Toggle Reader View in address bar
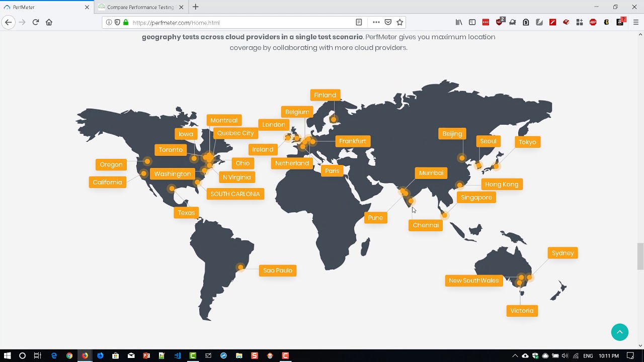644x362 pixels. click(359, 22)
